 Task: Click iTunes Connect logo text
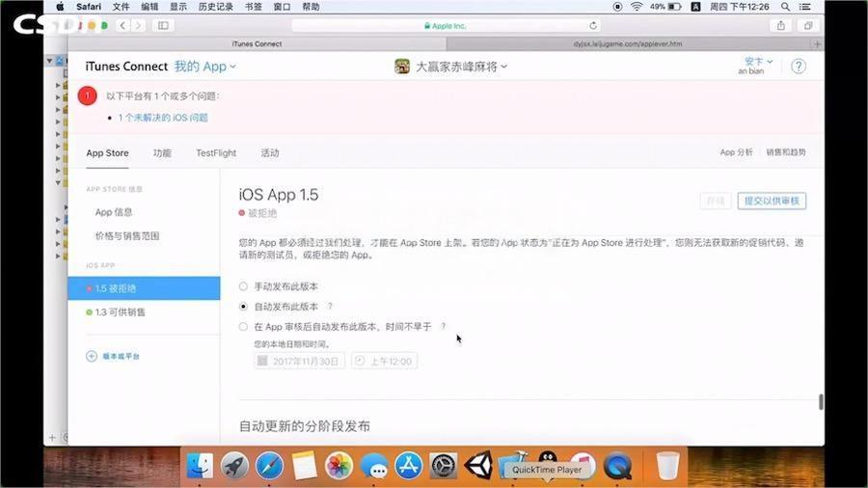coord(126,67)
